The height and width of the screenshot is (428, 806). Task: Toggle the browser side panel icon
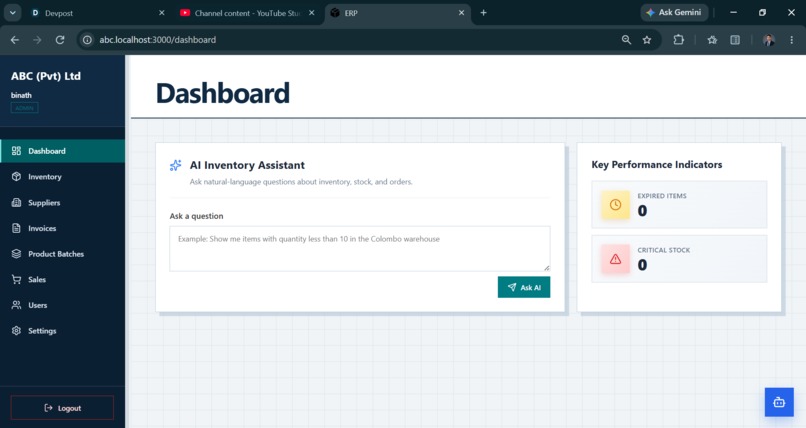point(735,40)
